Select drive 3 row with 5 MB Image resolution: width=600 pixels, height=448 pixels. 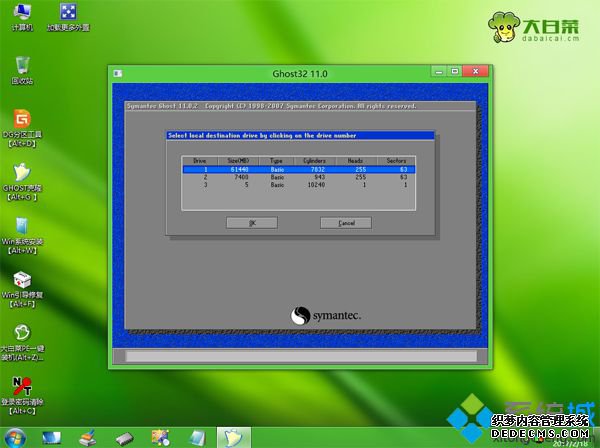tap(298, 184)
